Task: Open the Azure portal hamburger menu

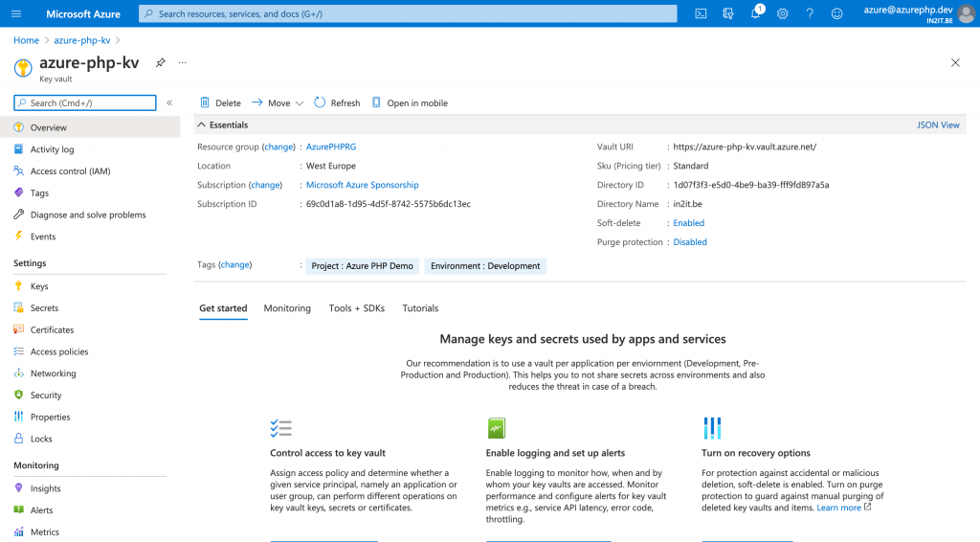Action: pos(16,13)
